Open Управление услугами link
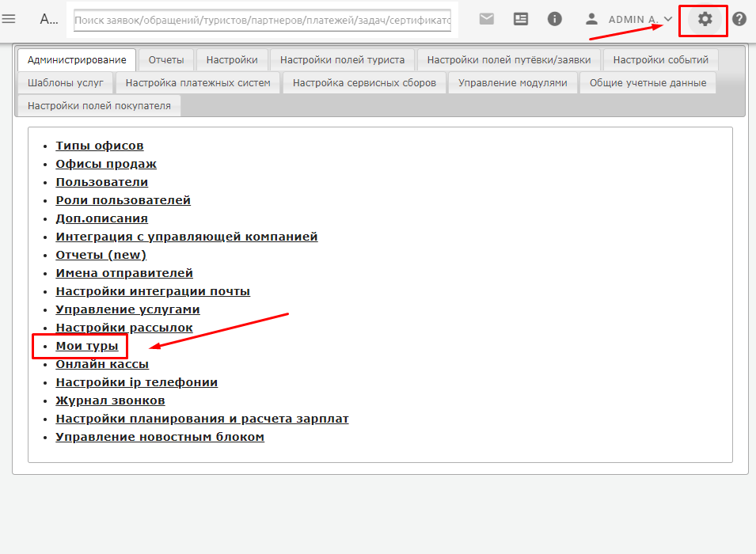Screen dimensions: 756x554 [x=127, y=309]
